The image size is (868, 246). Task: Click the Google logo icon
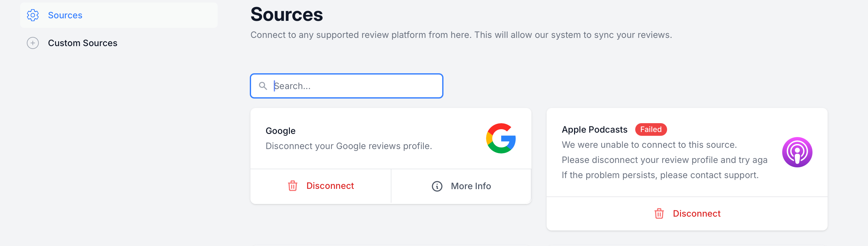501,138
